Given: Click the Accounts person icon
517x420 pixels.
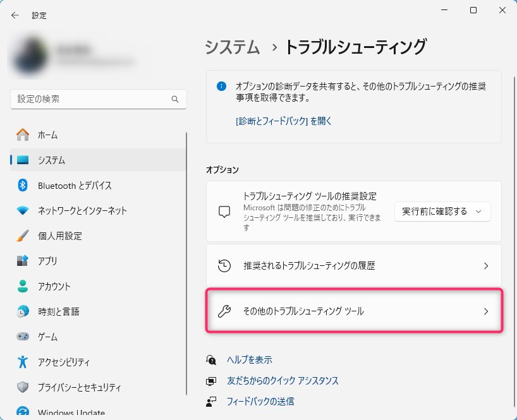Looking at the screenshot, I should coord(23,286).
